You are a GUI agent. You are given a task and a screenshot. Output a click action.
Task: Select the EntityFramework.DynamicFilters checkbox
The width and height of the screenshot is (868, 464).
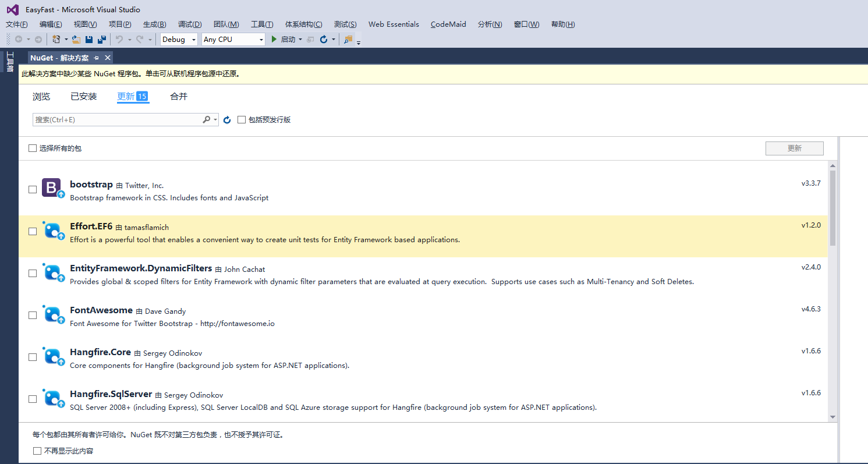[x=33, y=273]
